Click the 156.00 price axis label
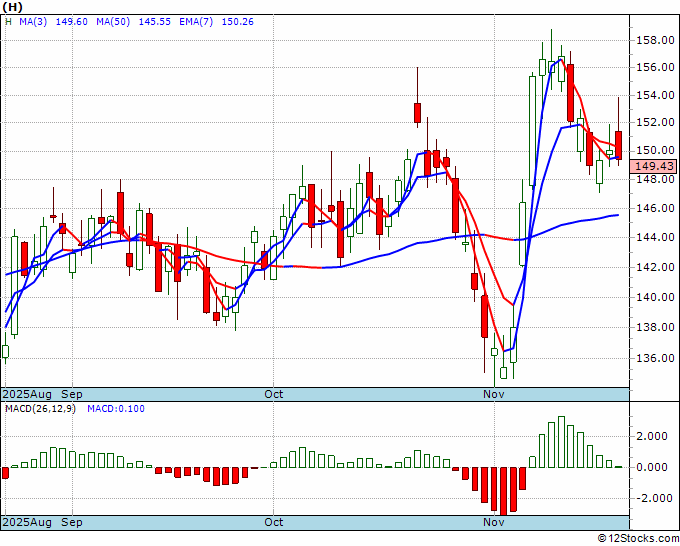Viewport: 680px width, 546px height. pos(655,67)
